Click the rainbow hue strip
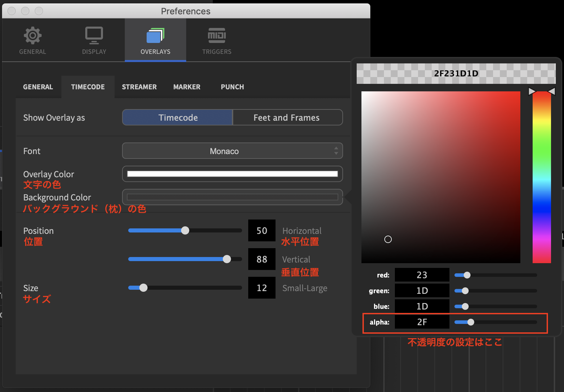 tap(542, 177)
